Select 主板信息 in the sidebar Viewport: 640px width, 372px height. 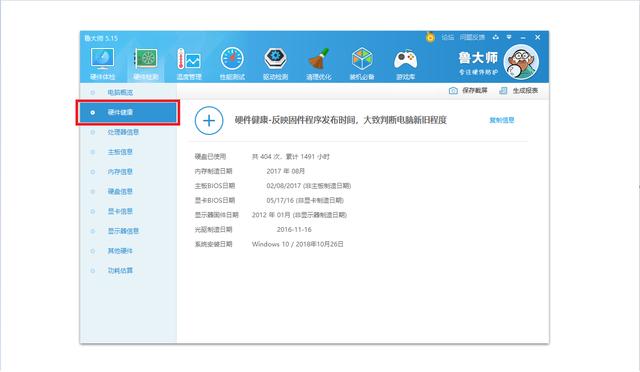128,152
